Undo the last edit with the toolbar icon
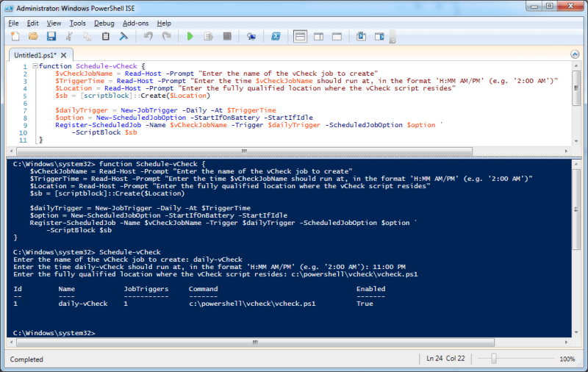 click(148, 36)
